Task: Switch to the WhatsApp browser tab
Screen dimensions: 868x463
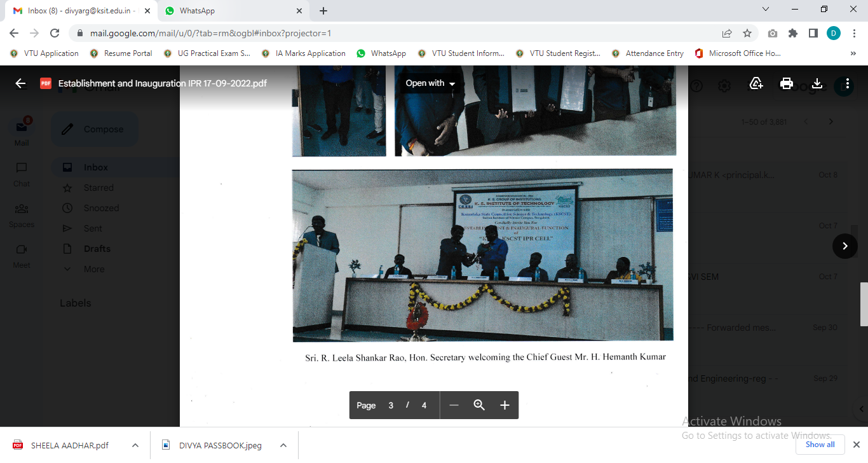Action: pyautogui.click(x=233, y=11)
